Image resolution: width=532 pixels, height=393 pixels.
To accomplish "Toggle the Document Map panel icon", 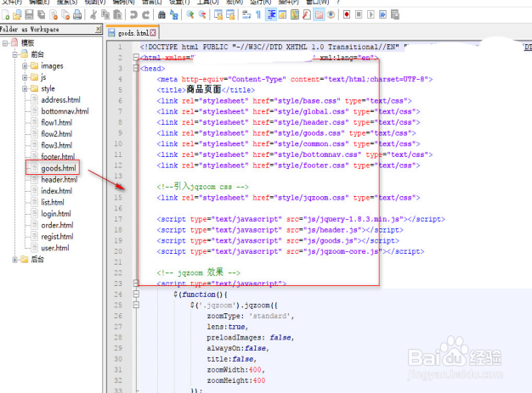I will coord(295,15).
